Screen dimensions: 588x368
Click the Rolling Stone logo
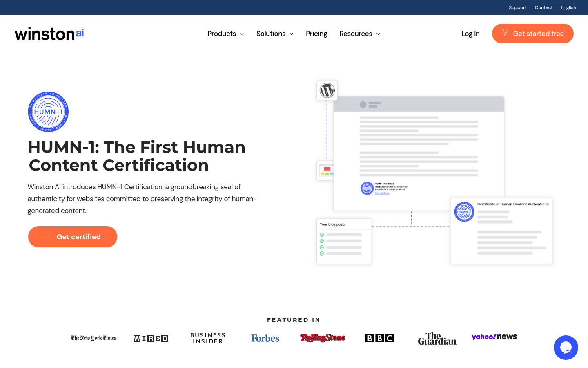323,338
